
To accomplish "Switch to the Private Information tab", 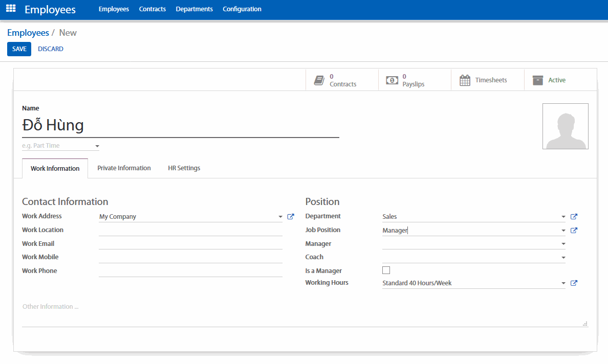I will click(x=124, y=168).
